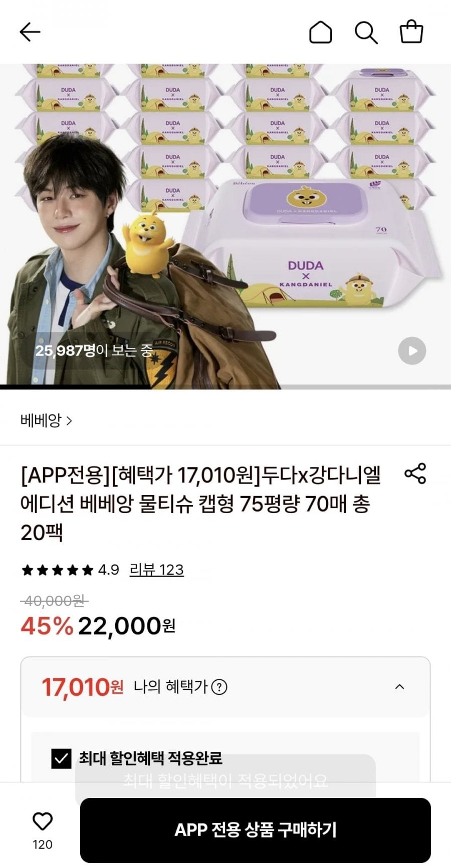The width and height of the screenshot is (451, 868).
Task: Click the video progress bar under banner
Action: click(225, 387)
